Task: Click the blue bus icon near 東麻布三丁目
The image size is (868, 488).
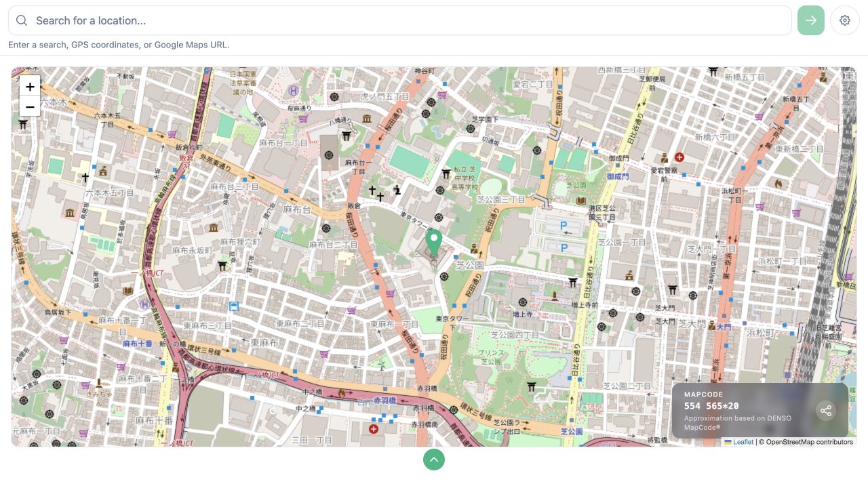Action: pyautogui.click(x=234, y=306)
